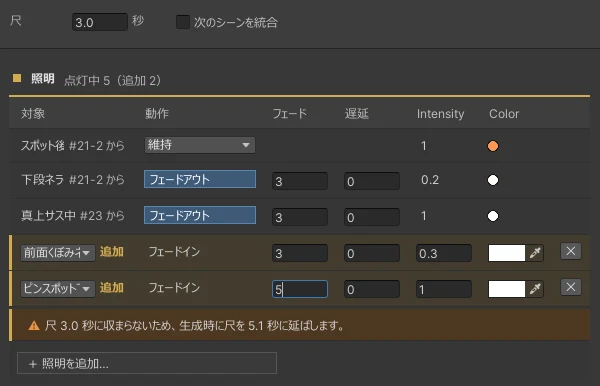Click the 秒 unit label

(x=138, y=20)
